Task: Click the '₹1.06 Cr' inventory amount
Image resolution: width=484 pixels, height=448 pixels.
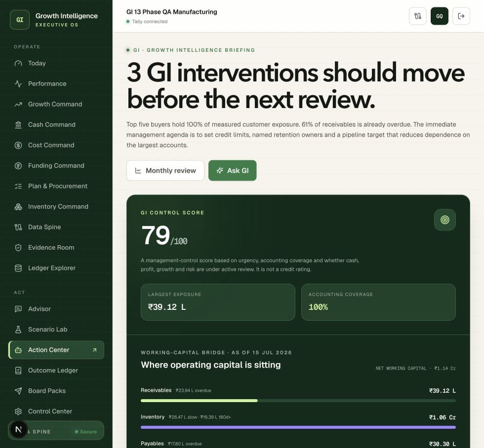Action: pos(443,417)
